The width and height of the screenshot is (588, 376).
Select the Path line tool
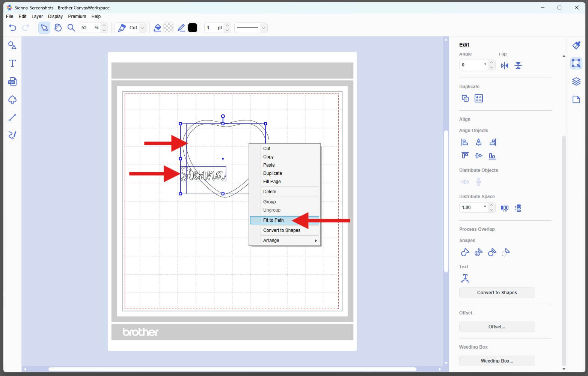click(12, 117)
